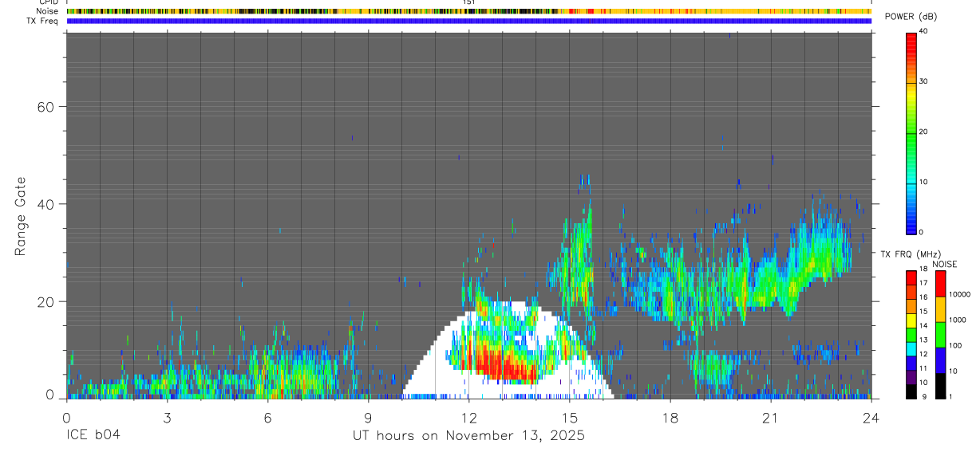Image resolution: width=980 pixels, height=452 pixels.
Task: Click the 3 hour tick label
Action: (167, 417)
